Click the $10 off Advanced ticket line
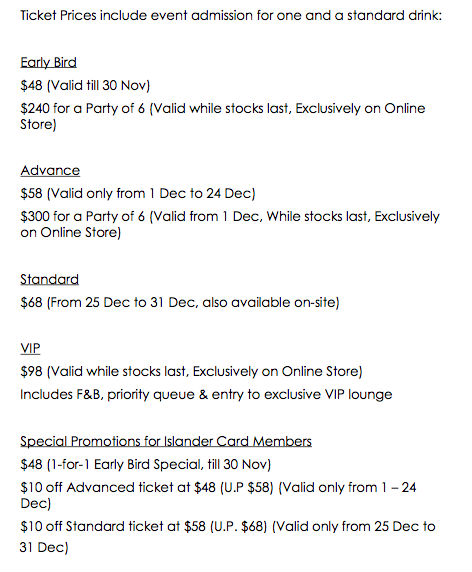Screen dimensions: 472x572 tap(218, 495)
